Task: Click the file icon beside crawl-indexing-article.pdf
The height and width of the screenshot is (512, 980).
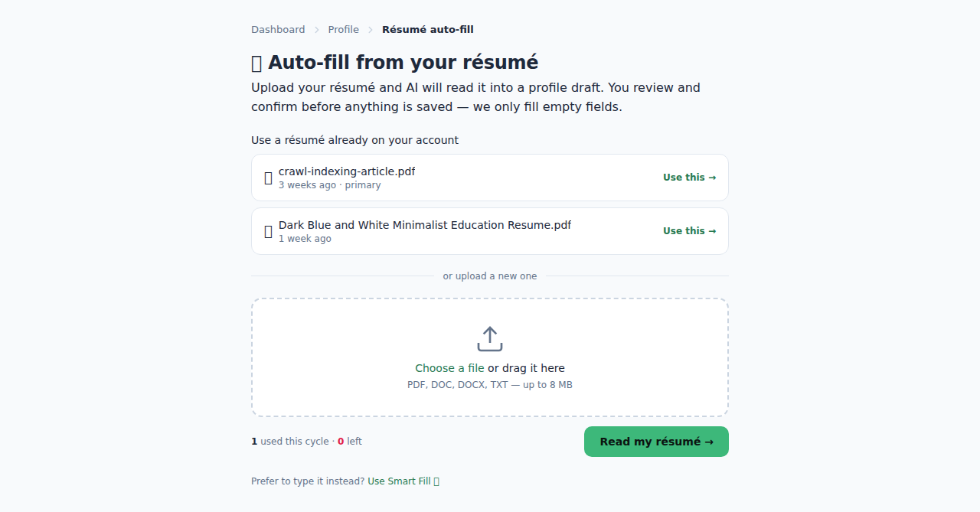Action: pyautogui.click(x=268, y=178)
